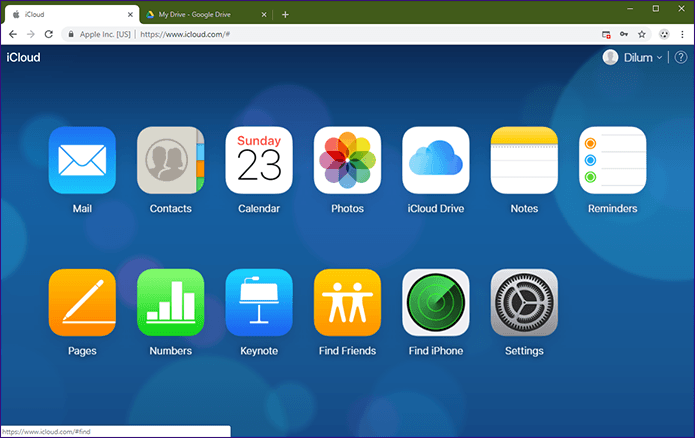
Task: Open the Notes app icon
Action: 524,160
